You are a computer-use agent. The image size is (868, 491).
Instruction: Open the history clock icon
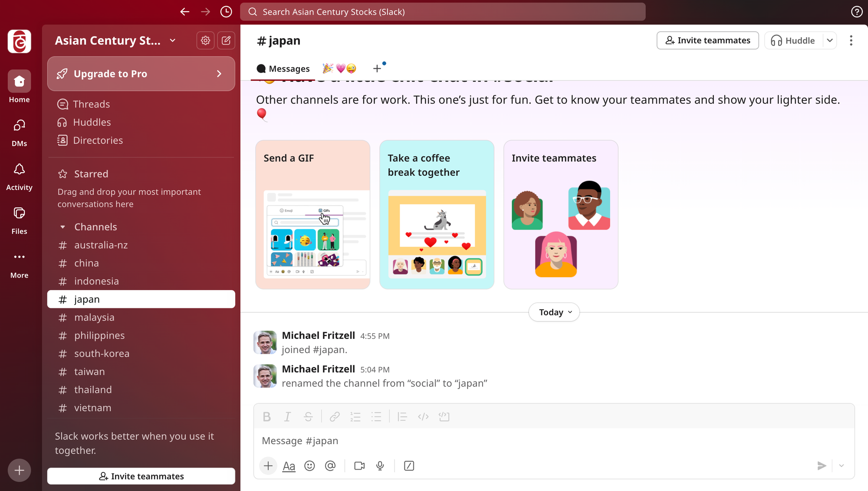(226, 12)
